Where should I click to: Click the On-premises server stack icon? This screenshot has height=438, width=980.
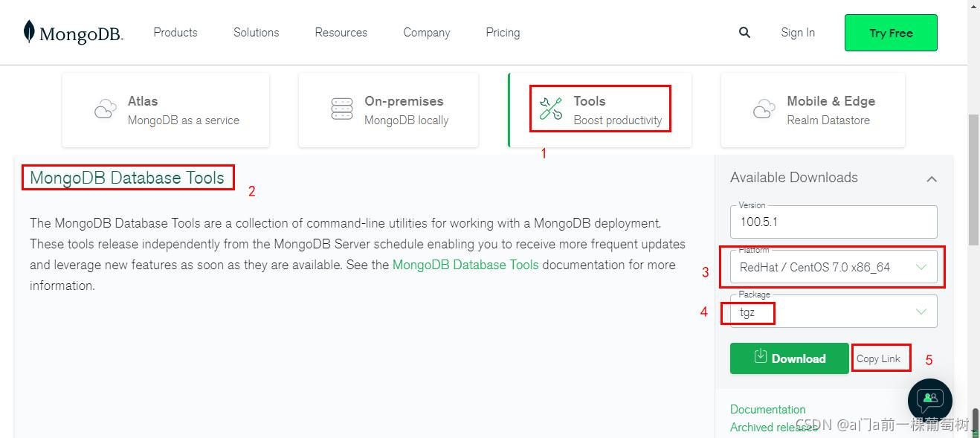coord(342,109)
